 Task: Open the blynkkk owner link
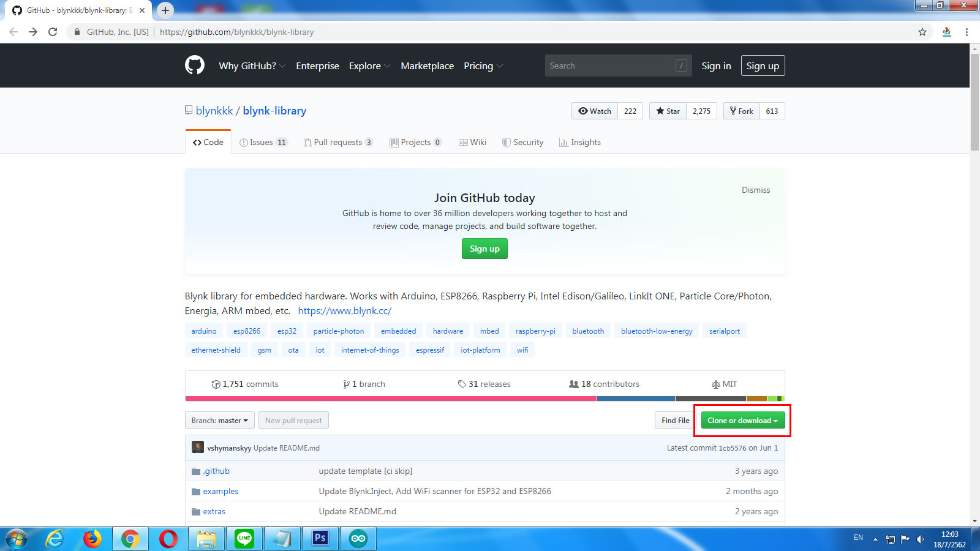tap(214, 111)
